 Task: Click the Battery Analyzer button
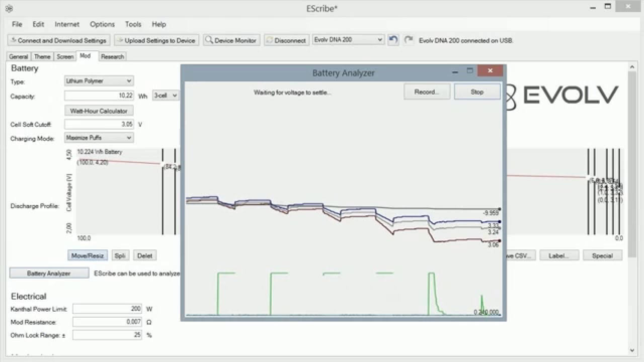[x=49, y=273]
